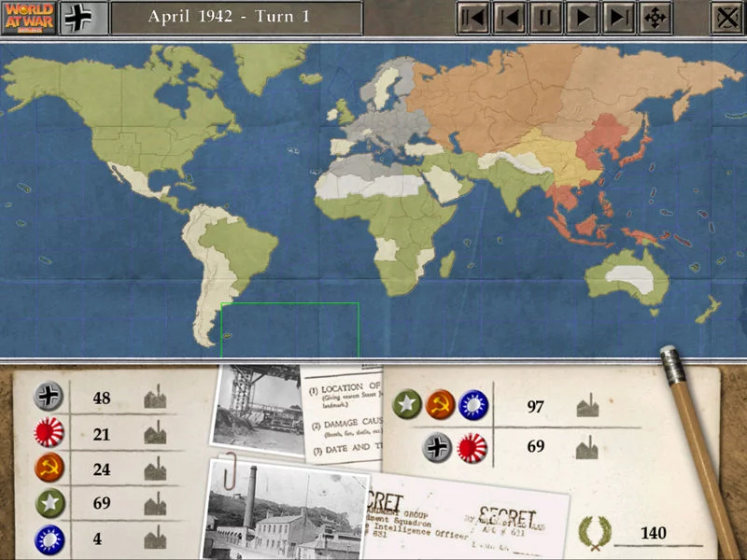Click factory icon beside Japan's 21
Screen dimensions: 747x560
[x=155, y=432]
